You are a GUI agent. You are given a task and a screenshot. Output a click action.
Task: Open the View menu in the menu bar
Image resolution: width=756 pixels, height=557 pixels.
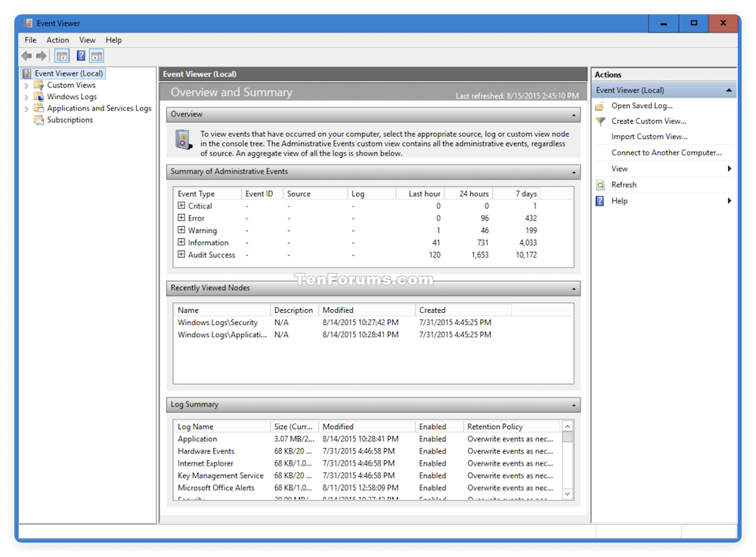(87, 39)
